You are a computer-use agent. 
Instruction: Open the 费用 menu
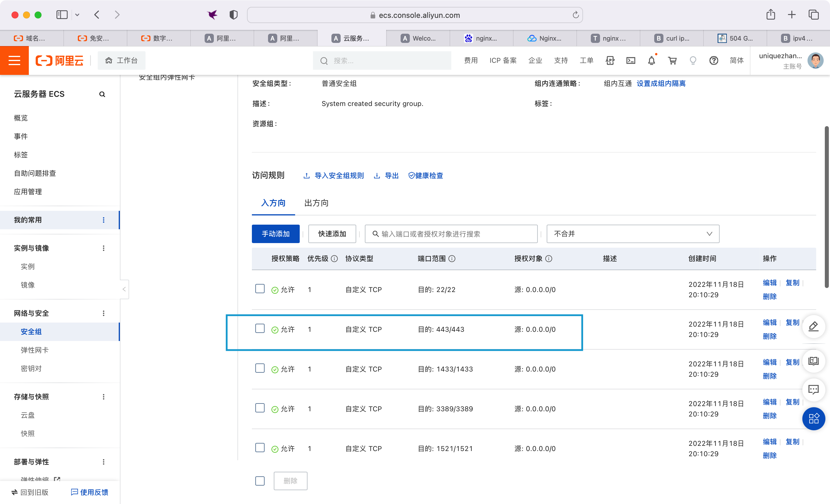coord(471,60)
